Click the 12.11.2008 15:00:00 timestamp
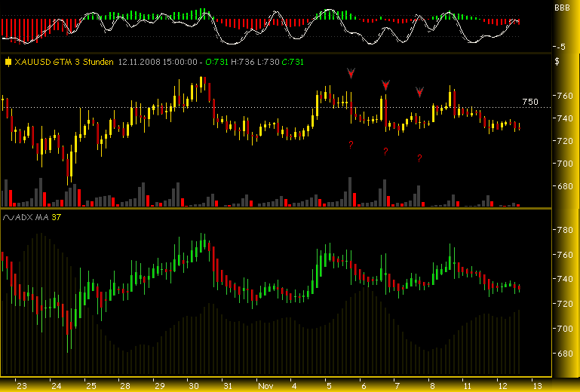This screenshot has height=392, width=580. click(158, 63)
